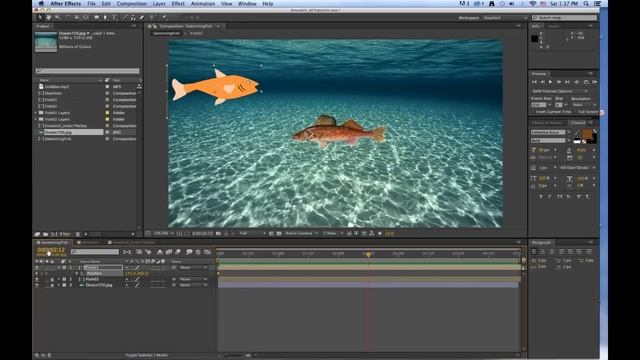
Task: Select the Eraser tool
Action: (x=142, y=18)
